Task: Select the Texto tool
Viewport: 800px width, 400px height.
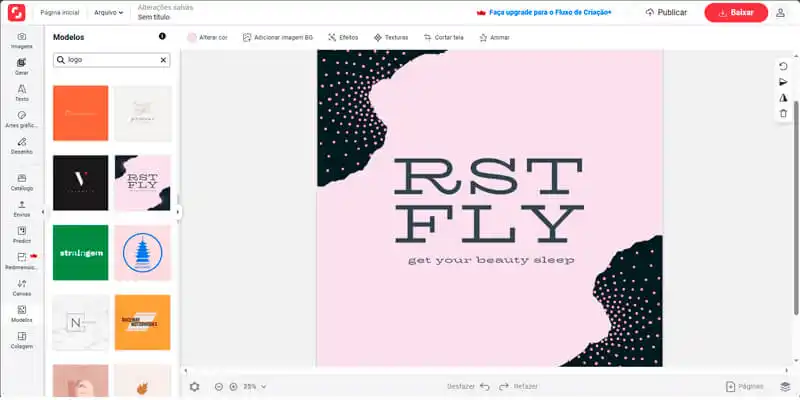Action: pos(21,93)
